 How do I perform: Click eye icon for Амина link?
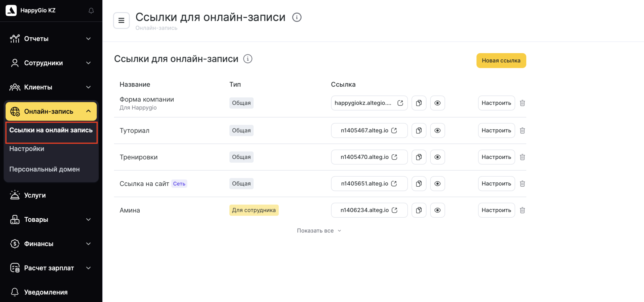point(437,210)
